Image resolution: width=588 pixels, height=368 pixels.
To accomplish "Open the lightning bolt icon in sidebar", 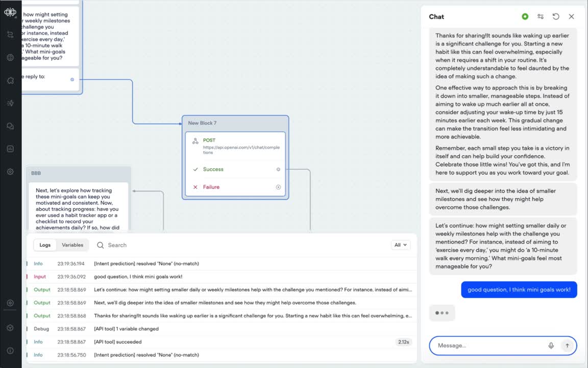I will click(x=10, y=103).
